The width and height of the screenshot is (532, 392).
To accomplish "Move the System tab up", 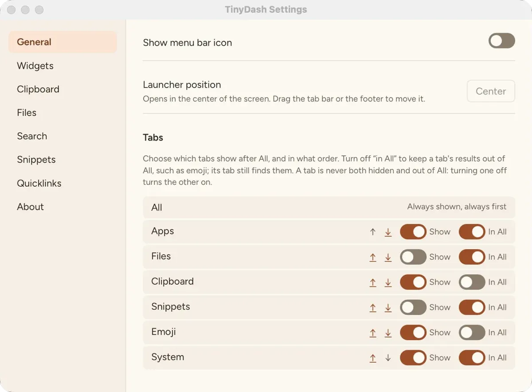I will point(373,358).
